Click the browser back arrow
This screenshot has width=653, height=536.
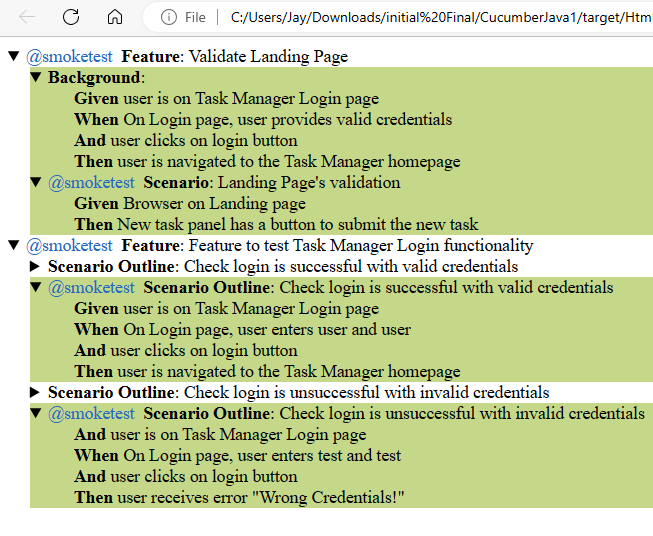point(27,17)
